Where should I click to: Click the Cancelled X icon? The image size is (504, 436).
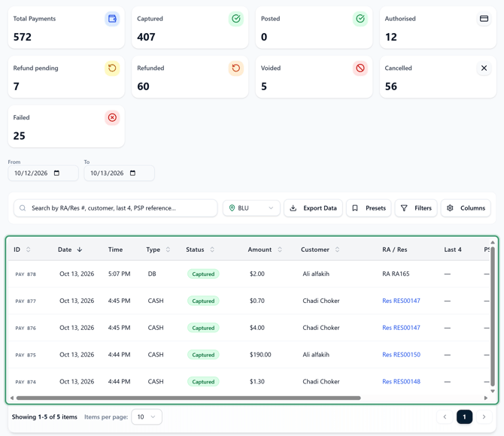[484, 68]
